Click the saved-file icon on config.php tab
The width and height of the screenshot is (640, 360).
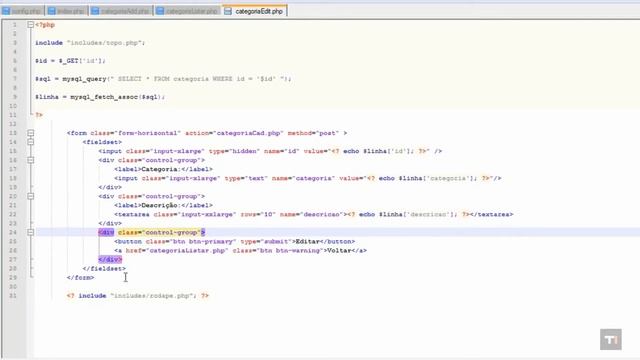(6, 11)
